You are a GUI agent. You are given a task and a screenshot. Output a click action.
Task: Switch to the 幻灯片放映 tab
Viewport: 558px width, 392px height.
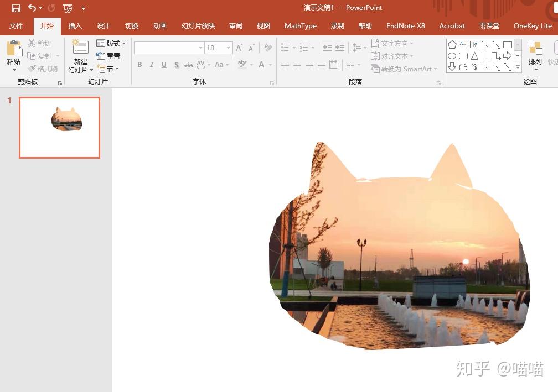tap(198, 25)
